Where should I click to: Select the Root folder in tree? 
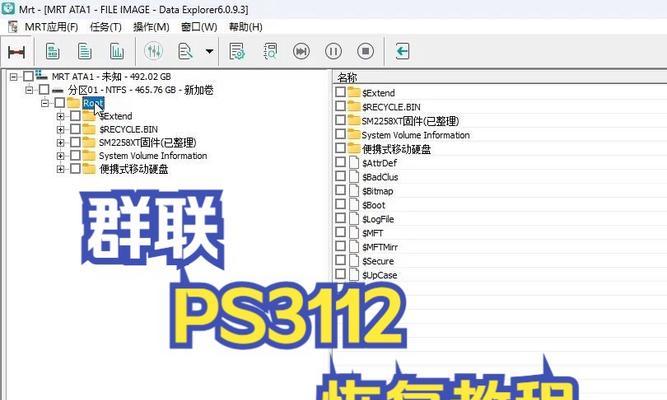(93, 103)
